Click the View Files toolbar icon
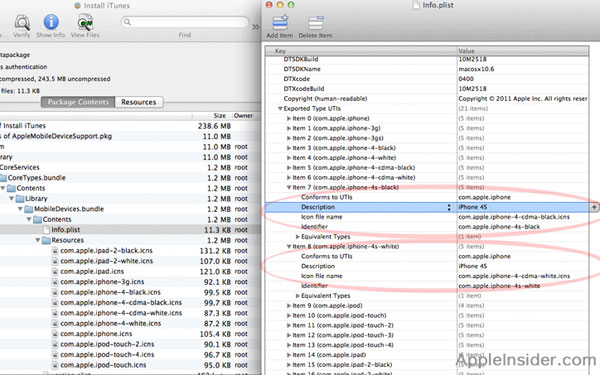The width and height of the screenshot is (600, 375). 85,23
